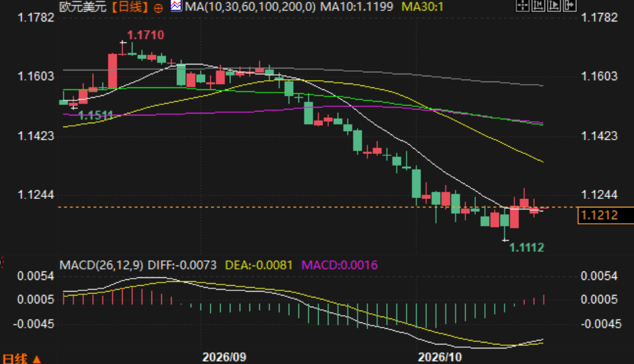Click the yellow DEA:-0.0081 legend value
Screen dimensions: 634x364
(259, 265)
